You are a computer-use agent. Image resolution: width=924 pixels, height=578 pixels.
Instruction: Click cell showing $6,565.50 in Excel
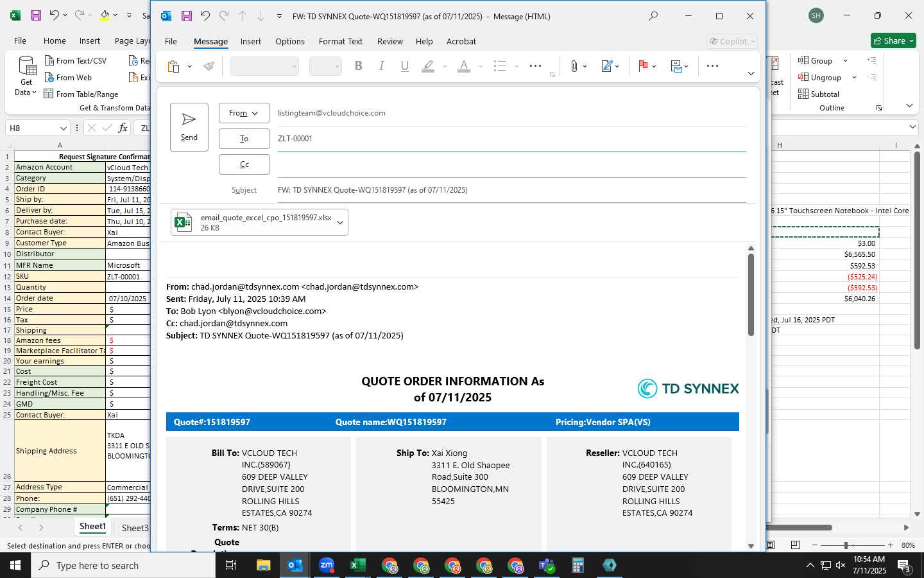(x=860, y=254)
